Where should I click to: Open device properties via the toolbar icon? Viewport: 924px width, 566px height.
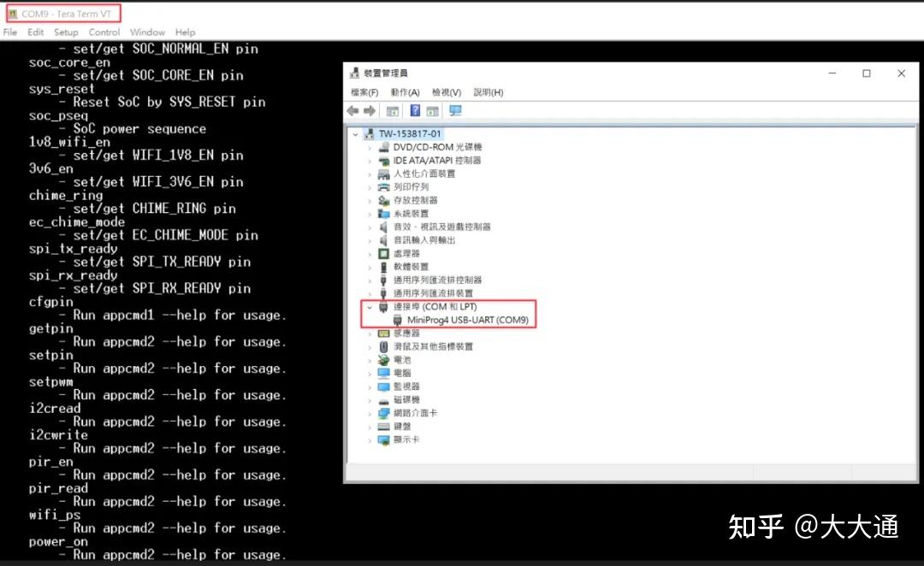(393, 110)
